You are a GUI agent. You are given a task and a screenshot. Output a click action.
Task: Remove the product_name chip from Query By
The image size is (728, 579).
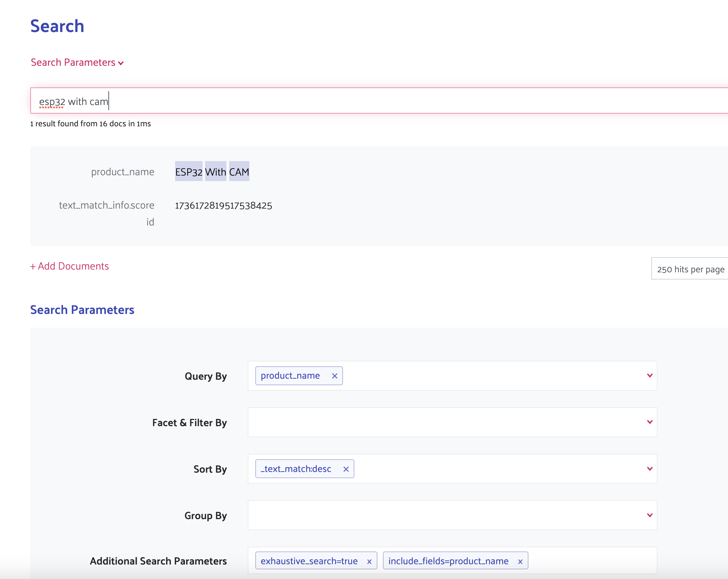[334, 376]
